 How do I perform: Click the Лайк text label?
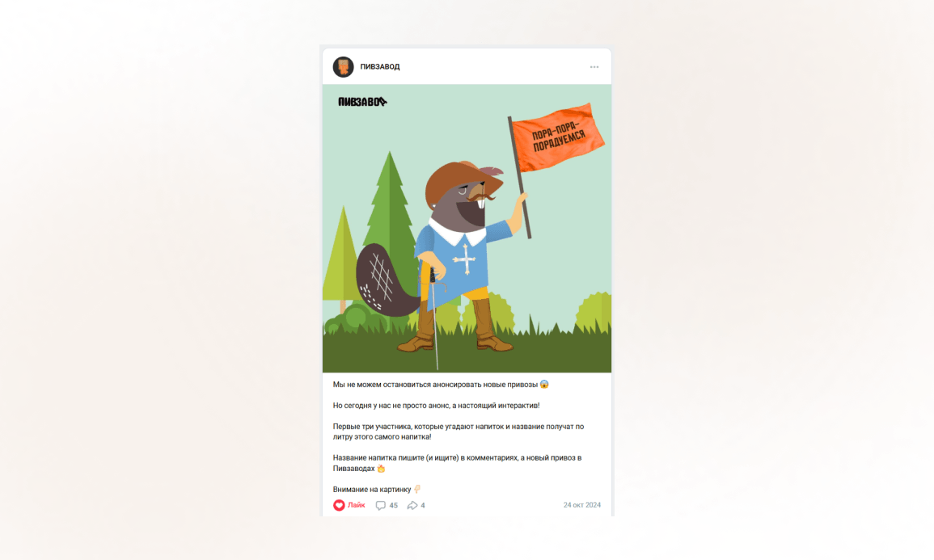(356, 505)
